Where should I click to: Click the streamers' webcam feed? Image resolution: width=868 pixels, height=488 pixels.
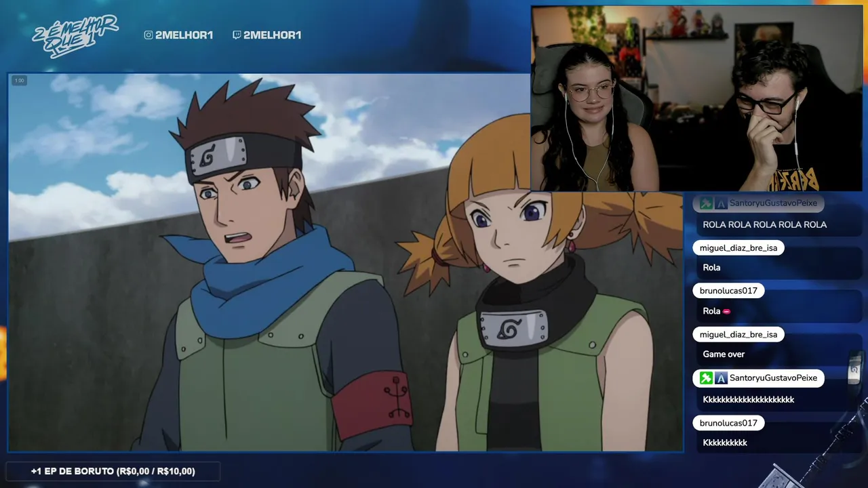(696, 99)
